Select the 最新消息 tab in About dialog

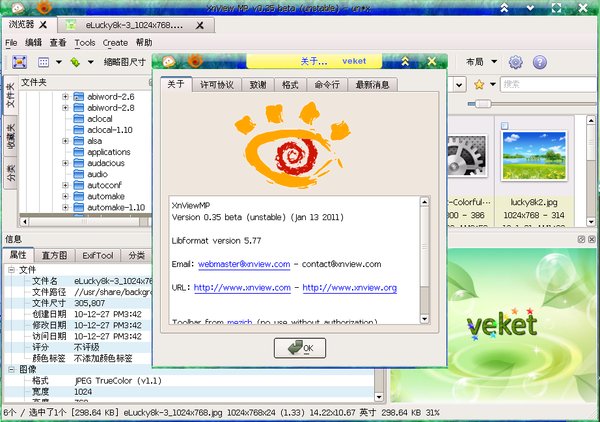click(372, 85)
